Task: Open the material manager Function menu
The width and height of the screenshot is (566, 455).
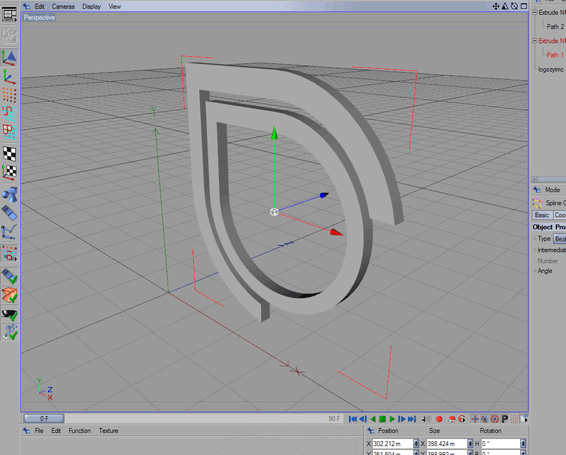Action: point(80,430)
